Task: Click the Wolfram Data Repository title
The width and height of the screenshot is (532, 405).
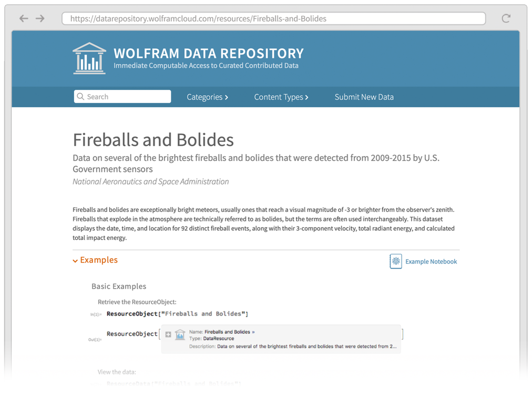Action: click(x=209, y=53)
